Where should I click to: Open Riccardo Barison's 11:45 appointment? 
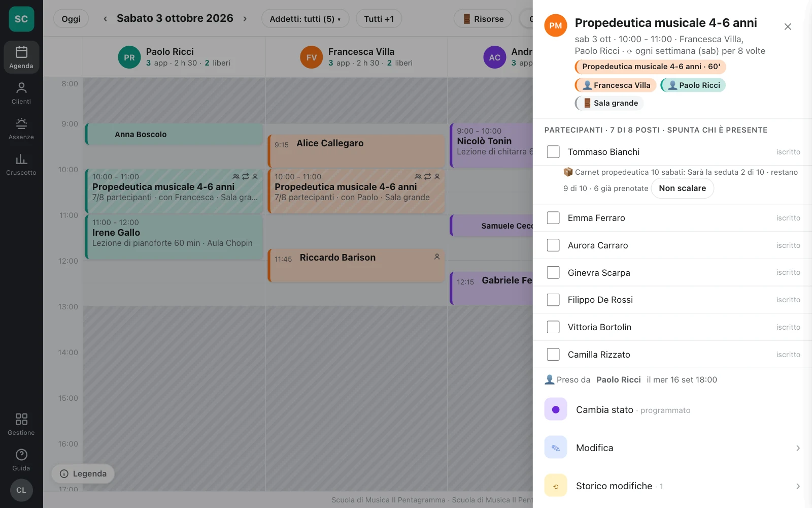356,265
